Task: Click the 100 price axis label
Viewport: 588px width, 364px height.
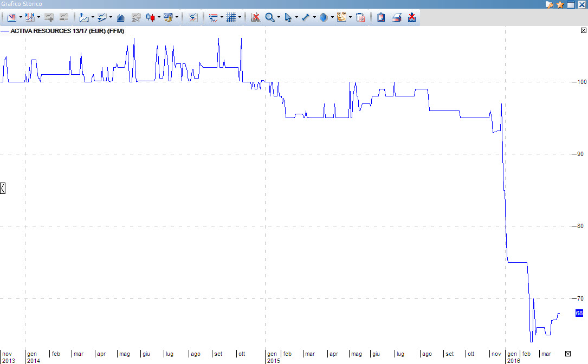Action: tap(582, 82)
